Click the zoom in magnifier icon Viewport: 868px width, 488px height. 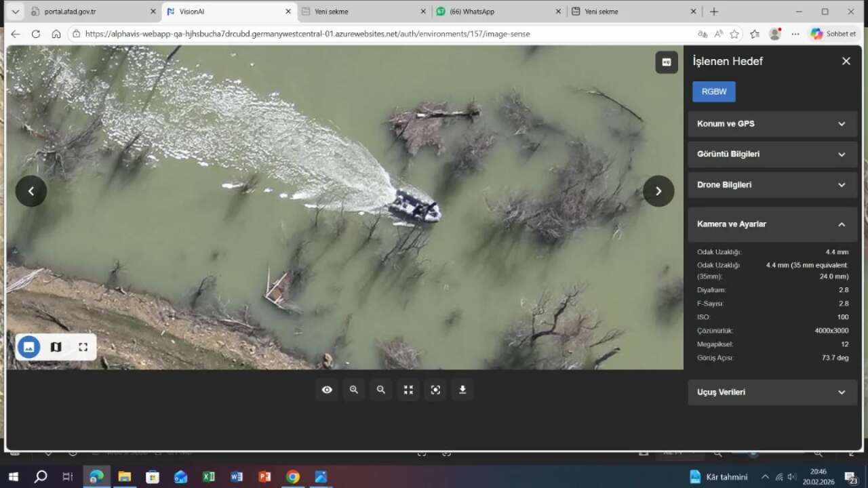[354, 390]
